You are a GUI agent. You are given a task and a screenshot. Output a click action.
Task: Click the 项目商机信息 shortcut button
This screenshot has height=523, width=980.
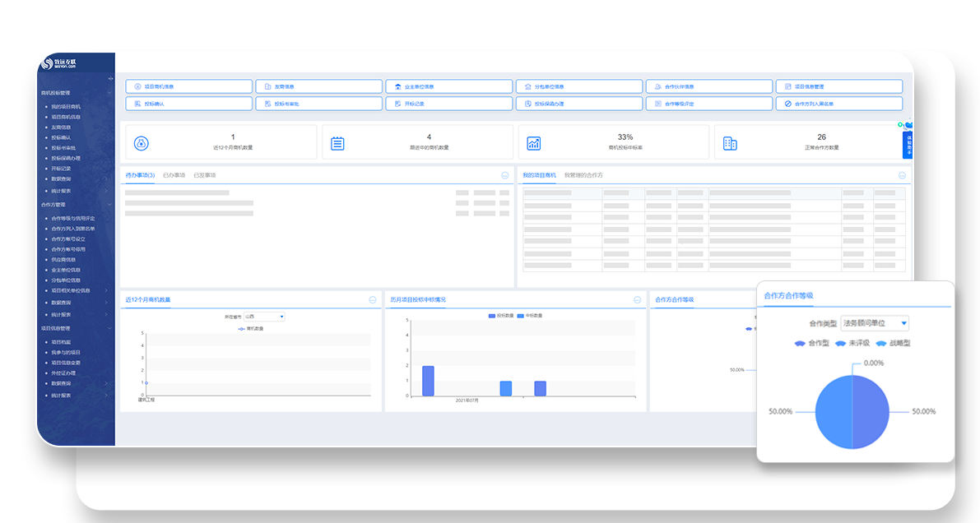[188, 86]
